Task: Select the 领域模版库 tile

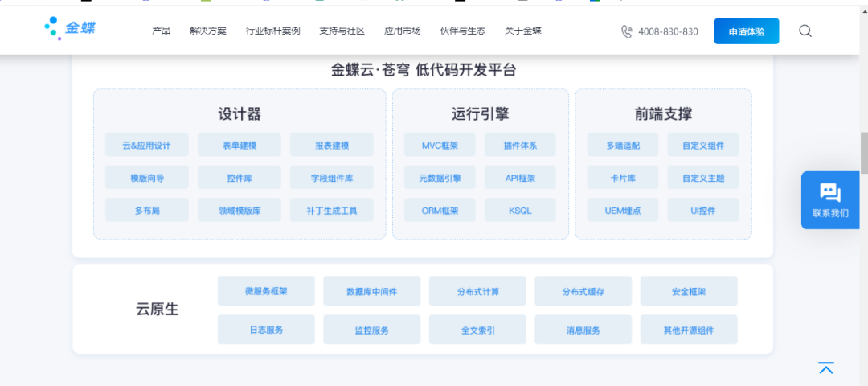Action: 240,211
